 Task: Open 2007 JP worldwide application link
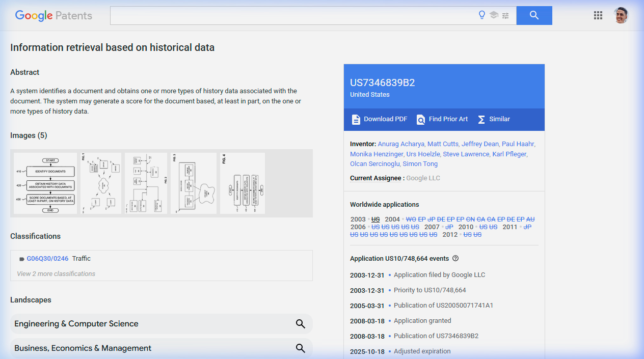pyautogui.click(x=449, y=227)
